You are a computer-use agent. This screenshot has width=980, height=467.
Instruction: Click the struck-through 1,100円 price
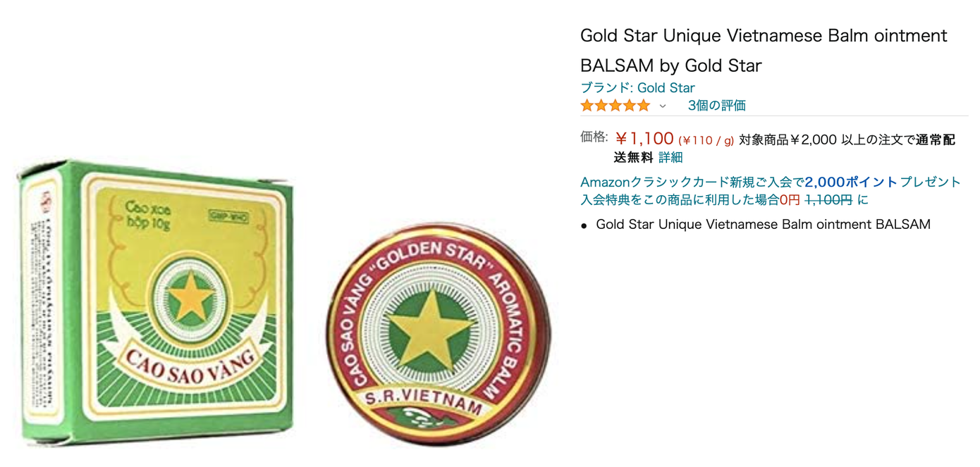pos(828,199)
